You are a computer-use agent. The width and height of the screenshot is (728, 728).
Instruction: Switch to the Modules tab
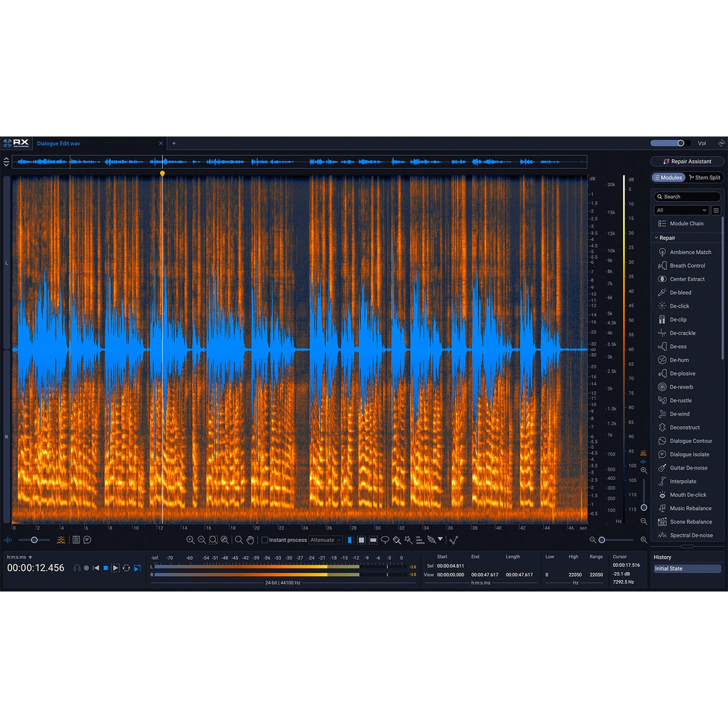click(x=669, y=178)
